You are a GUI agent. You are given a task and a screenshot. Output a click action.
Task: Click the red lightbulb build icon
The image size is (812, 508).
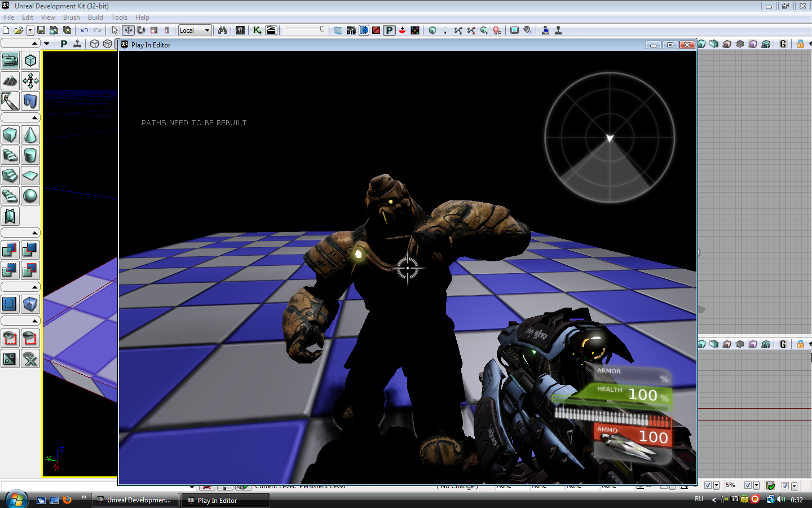497,30
